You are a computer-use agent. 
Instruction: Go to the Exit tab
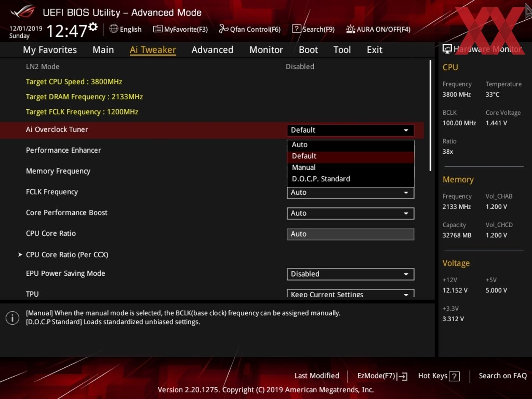374,50
